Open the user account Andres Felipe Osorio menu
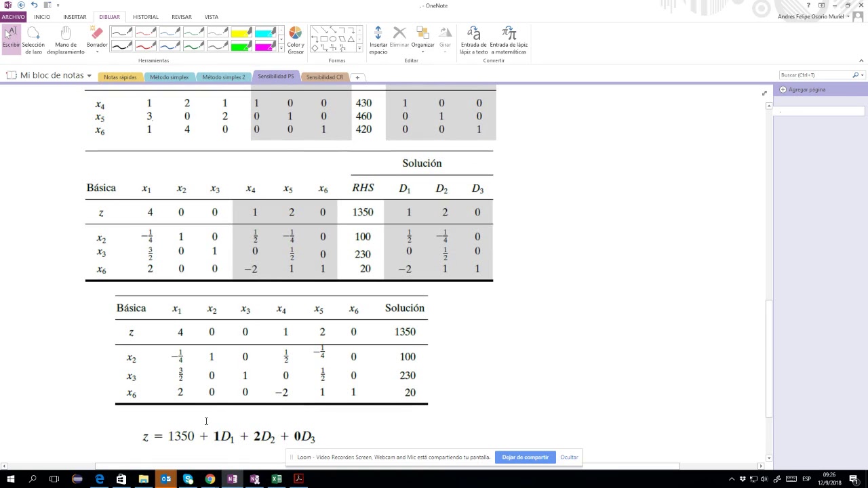This screenshot has width=868, height=488. pos(814,17)
